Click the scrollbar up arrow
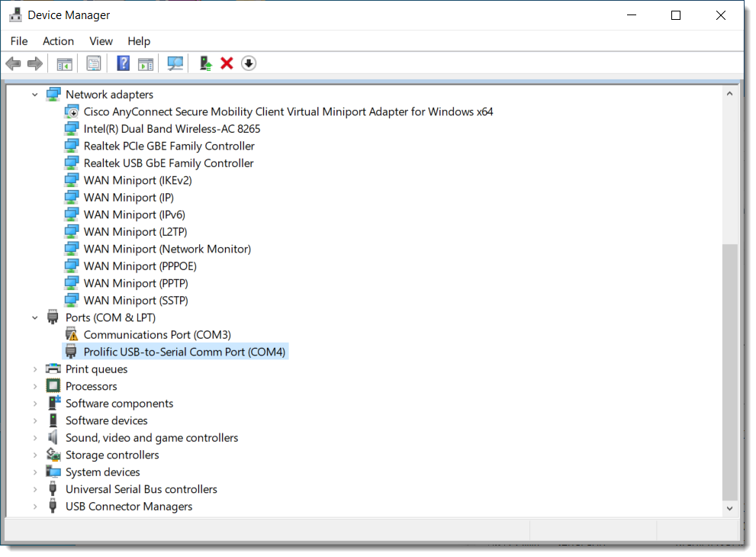Screen dimensions: 756x557 (729, 94)
